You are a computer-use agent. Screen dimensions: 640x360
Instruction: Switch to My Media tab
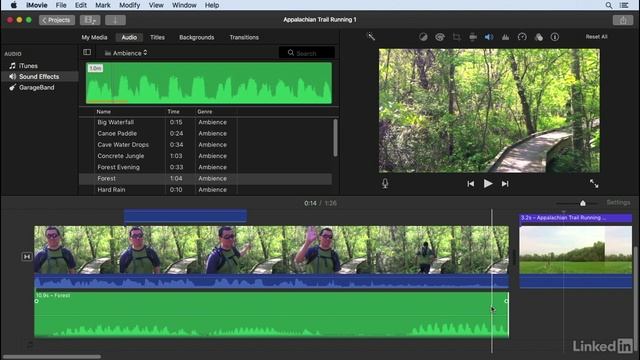[x=94, y=37]
